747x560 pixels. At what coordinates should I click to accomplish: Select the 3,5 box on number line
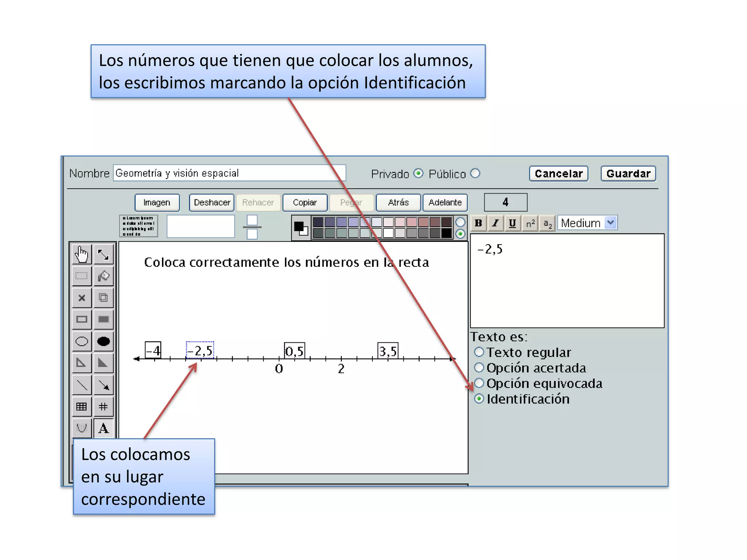click(388, 351)
